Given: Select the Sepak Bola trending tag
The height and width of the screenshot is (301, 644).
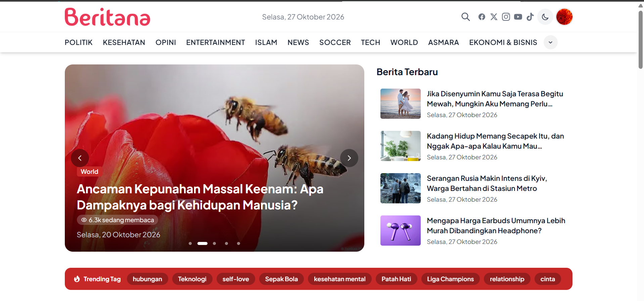Looking at the screenshot, I should point(281,279).
